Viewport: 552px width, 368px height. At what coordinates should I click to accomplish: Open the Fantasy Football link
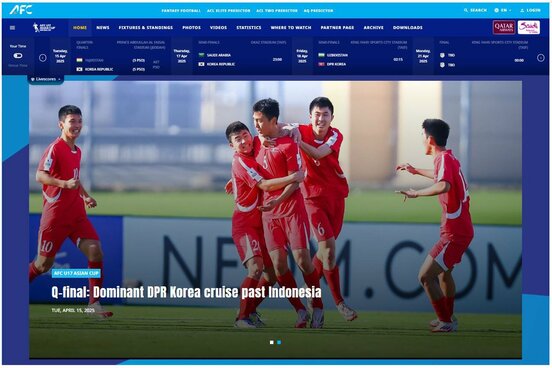click(x=181, y=11)
